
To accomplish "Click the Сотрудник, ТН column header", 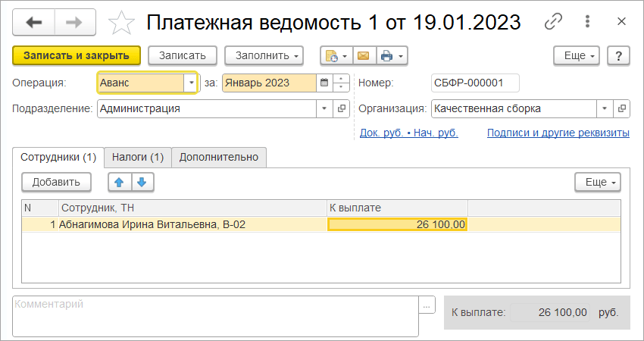I will tap(192, 208).
